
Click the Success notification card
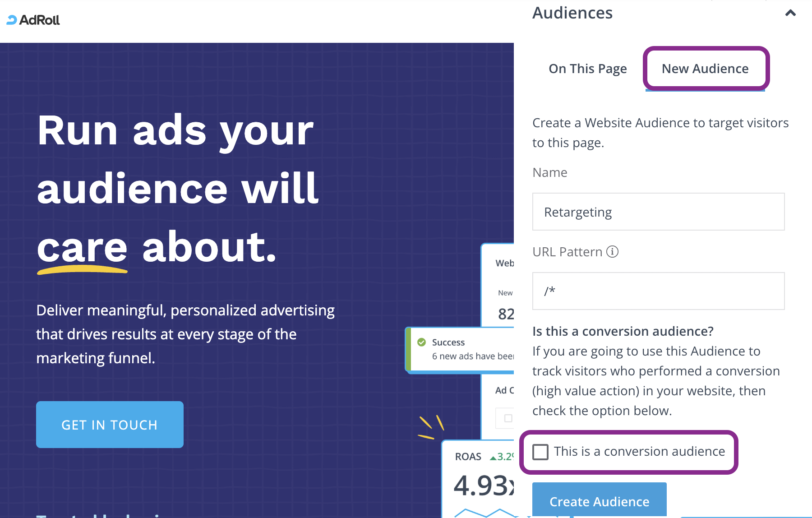coord(460,350)
